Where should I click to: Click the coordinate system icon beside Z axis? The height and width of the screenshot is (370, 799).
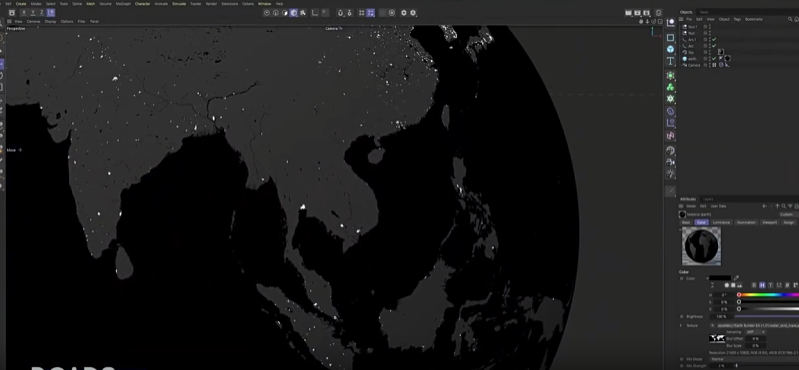coord(51,13)
